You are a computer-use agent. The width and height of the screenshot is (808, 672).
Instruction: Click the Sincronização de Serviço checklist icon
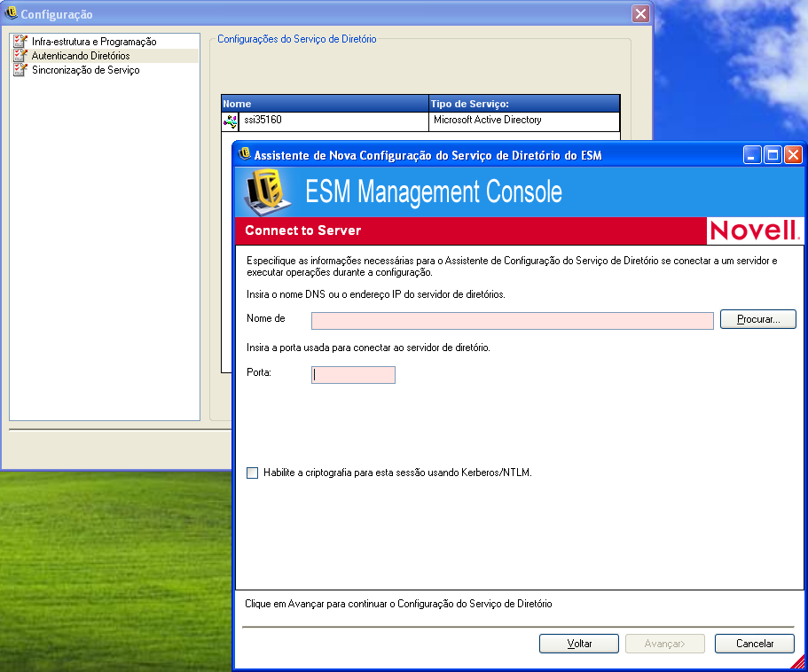pyautogui.click(x=20, y=70)
